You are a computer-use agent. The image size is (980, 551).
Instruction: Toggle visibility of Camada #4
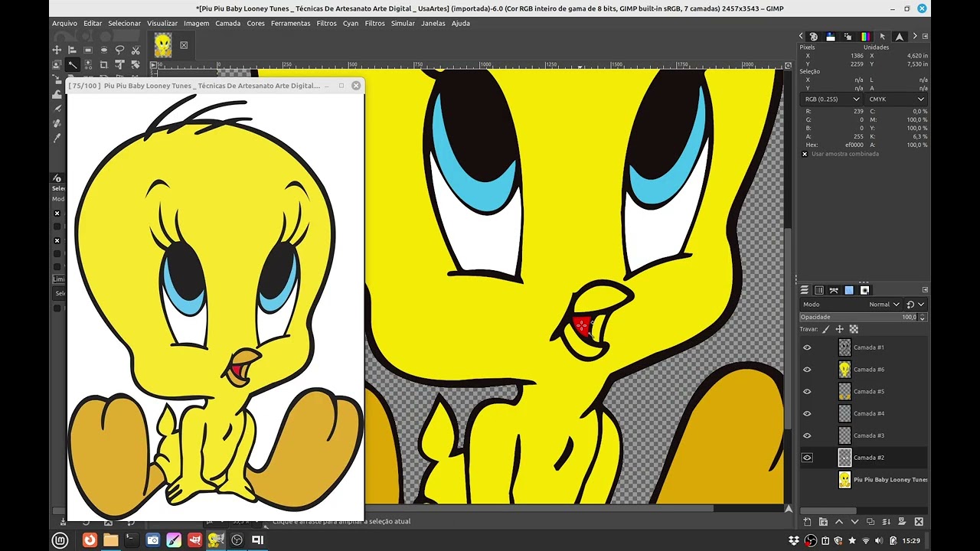tap(807, 414)
